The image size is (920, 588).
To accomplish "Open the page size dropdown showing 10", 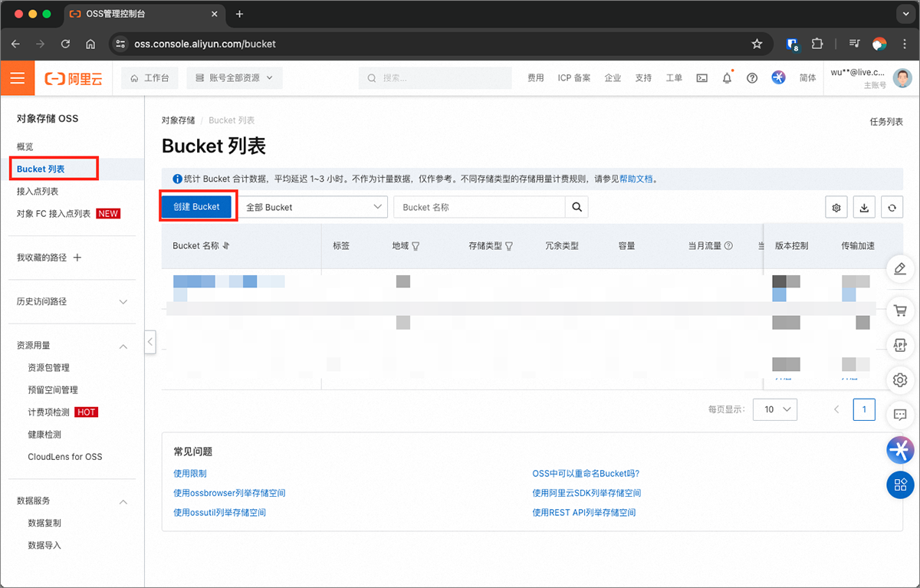I will [775, 409].
